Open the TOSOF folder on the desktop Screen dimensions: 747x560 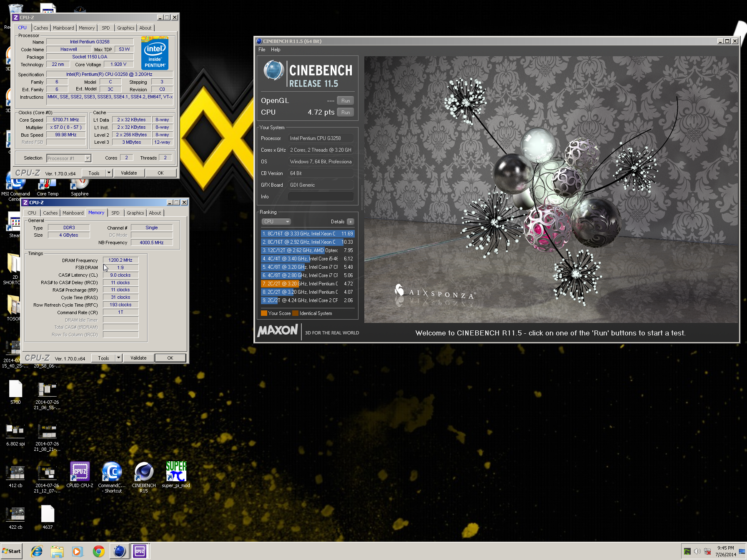(x=13, y=307)
